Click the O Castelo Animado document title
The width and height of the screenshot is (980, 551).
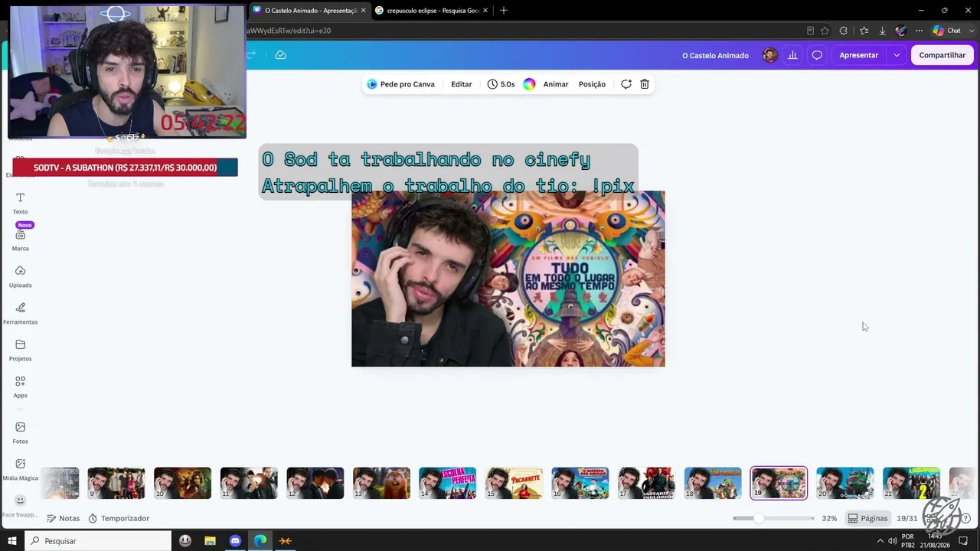tap(716, 55)
